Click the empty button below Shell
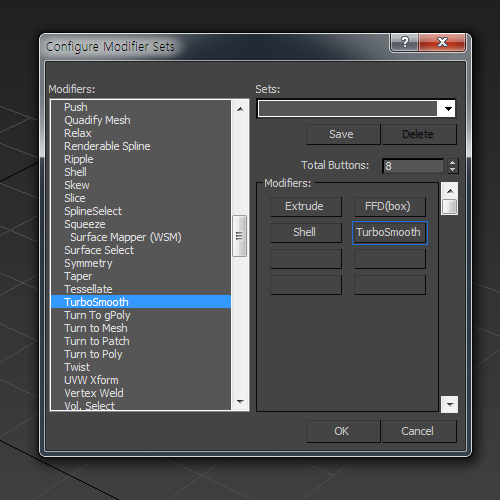The width and height of the screenshot is (500, 500). click(x=306, y=259)
